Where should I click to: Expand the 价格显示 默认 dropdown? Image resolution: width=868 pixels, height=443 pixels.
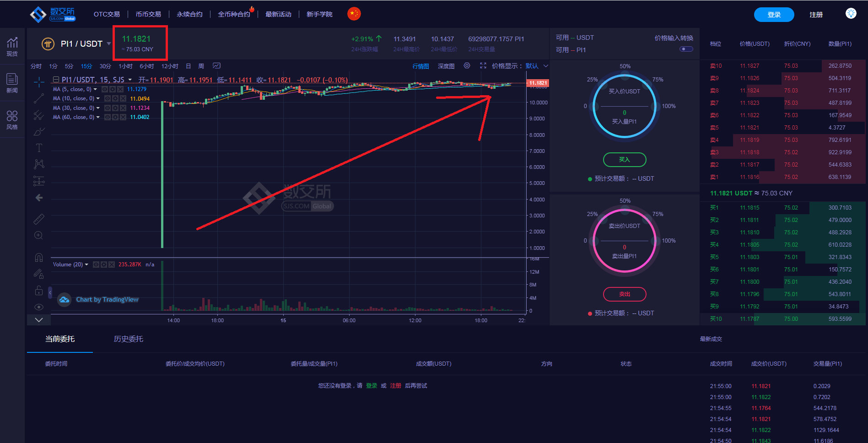pos(546,66)
